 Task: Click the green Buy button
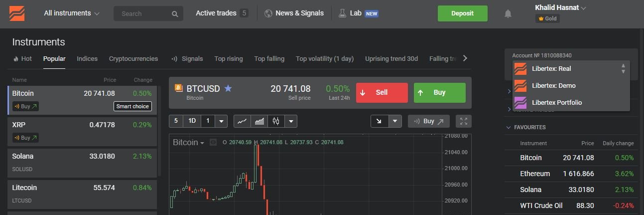pyautogui.click(x=439, y=93)
